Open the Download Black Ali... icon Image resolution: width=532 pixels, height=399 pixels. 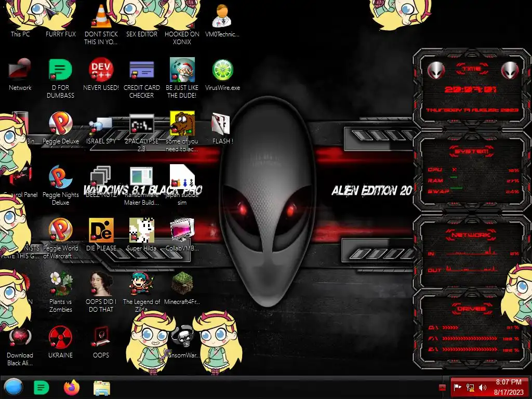pos(20,338)
